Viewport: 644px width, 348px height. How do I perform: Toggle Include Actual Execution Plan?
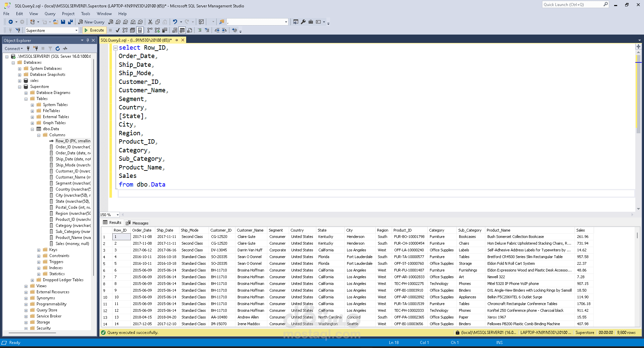(x=150, y=30)
